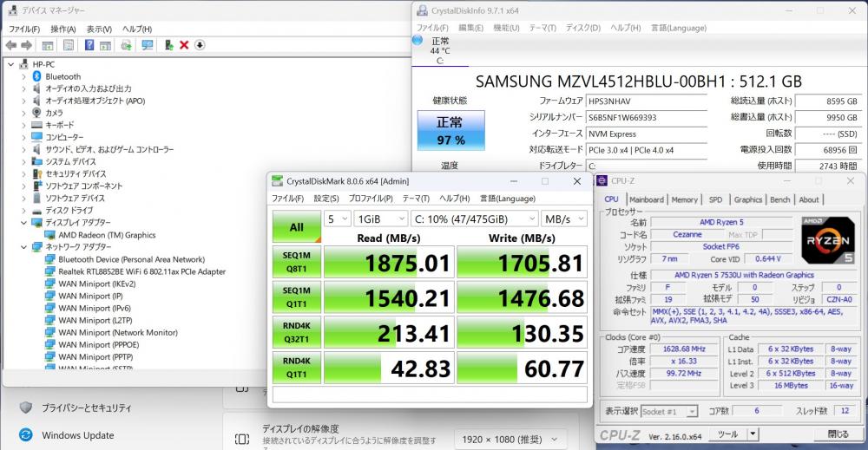Click the All button in CrystalDiskMark
The height and width of the screenshot is (450, 868).
click(297, 226)
